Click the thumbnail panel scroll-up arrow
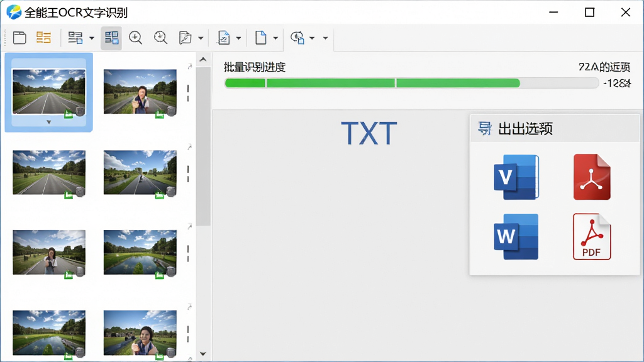This screenshot has height=362, width=644. [x=203, y=60]
